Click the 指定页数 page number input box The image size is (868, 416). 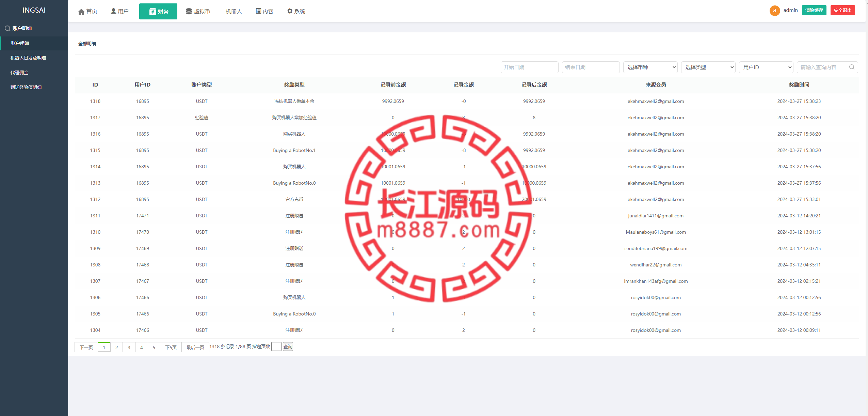click(276, 346)
